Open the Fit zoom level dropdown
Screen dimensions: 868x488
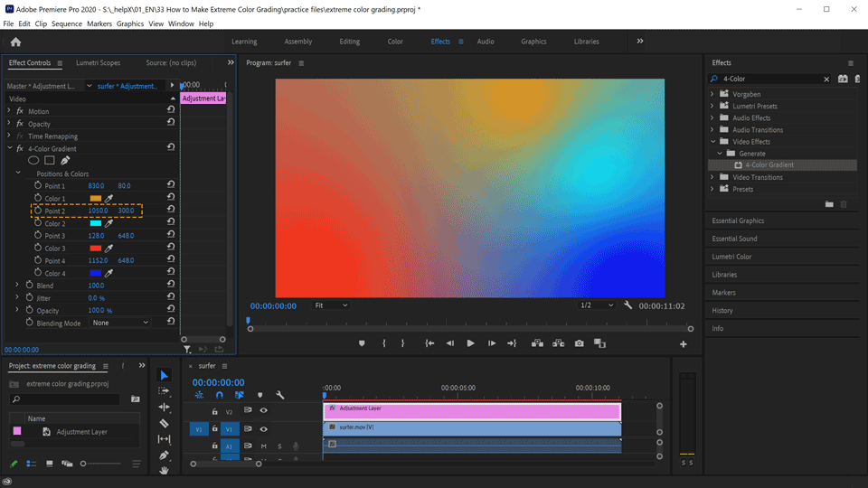pyautogui.click(x=331, y=305)
